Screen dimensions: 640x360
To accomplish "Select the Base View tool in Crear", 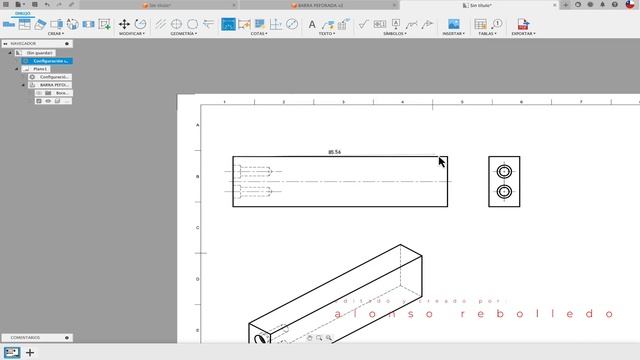I will coord(9,24).
